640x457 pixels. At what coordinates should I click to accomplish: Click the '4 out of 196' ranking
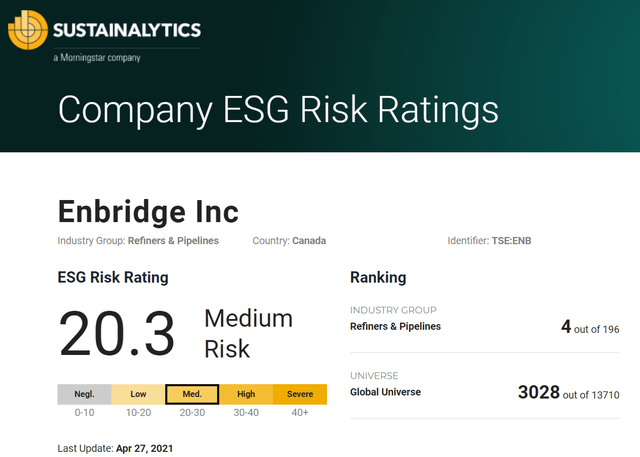click(590, 327)
